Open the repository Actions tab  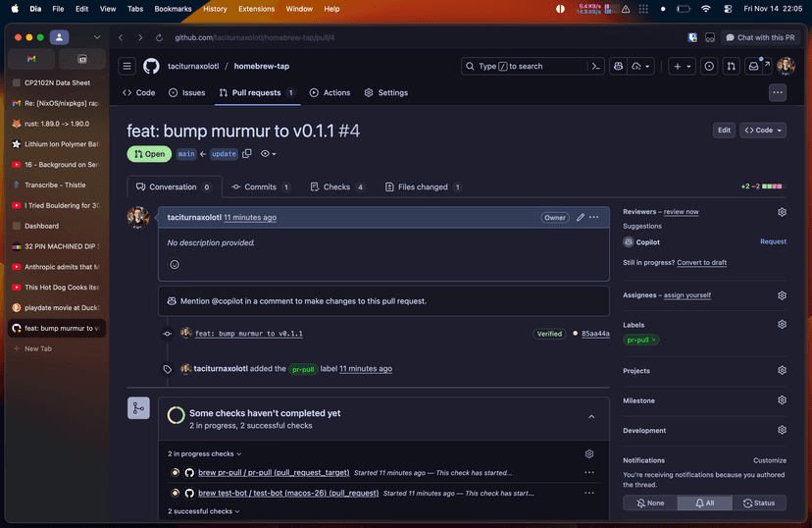coord(330,93)
